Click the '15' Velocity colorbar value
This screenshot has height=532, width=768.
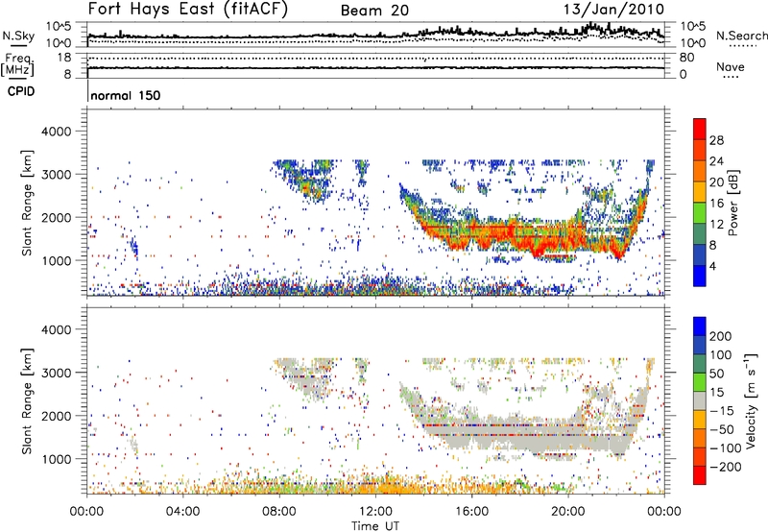(x=716, y=392)
